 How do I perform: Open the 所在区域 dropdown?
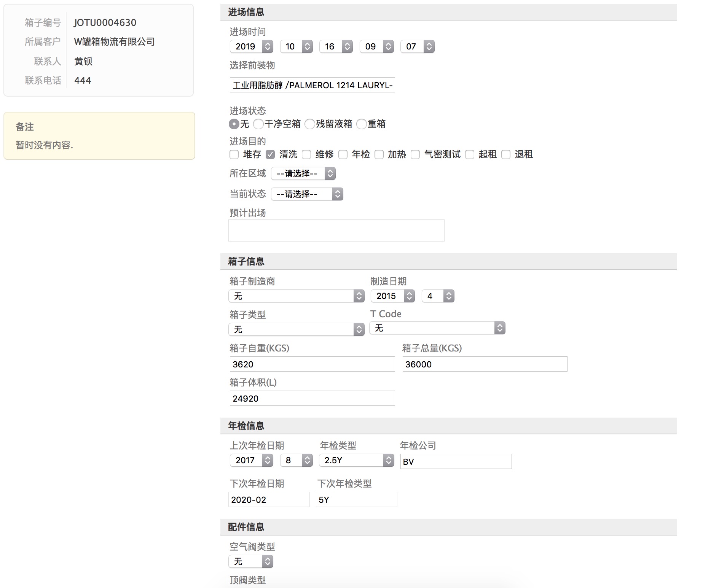pyautogui.click(x=303, y=174)
